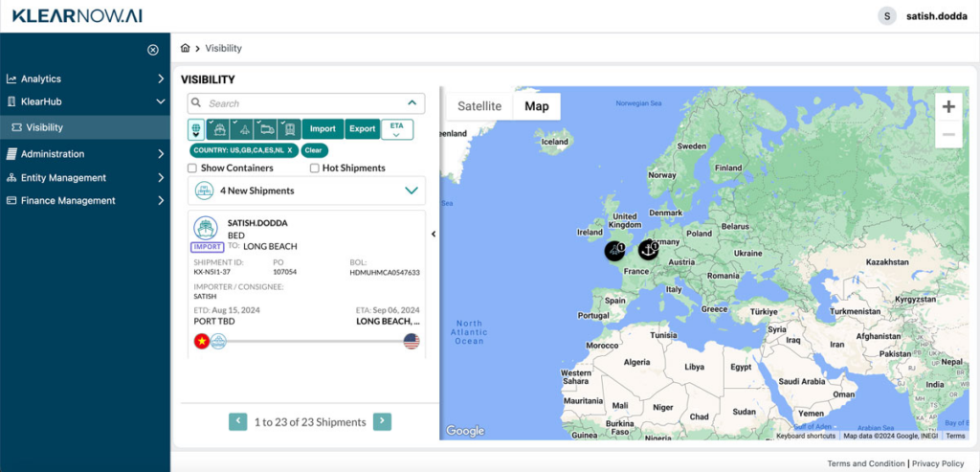The width and height of the screenshot is (980, 472).
Task: Open the Privacy Policy link
Action: pos(938,463)
